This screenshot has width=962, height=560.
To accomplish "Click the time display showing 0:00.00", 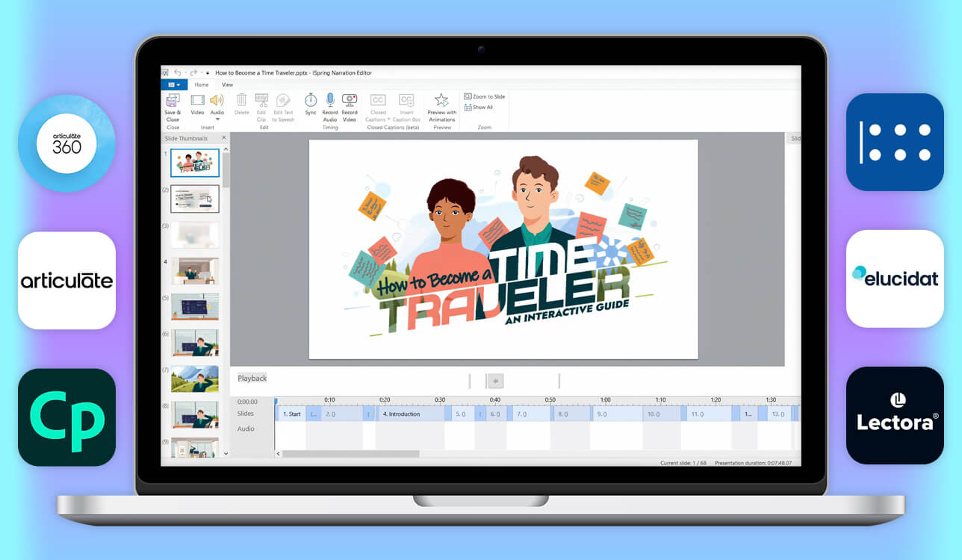I will [246, 402].
